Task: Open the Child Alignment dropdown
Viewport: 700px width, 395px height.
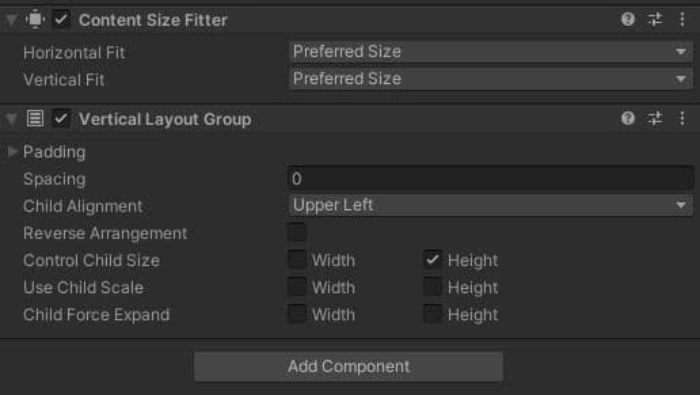Action: [x=491, y=205]
